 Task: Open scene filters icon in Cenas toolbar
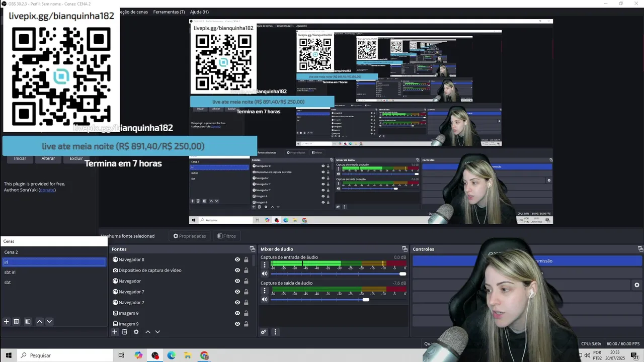28,321
